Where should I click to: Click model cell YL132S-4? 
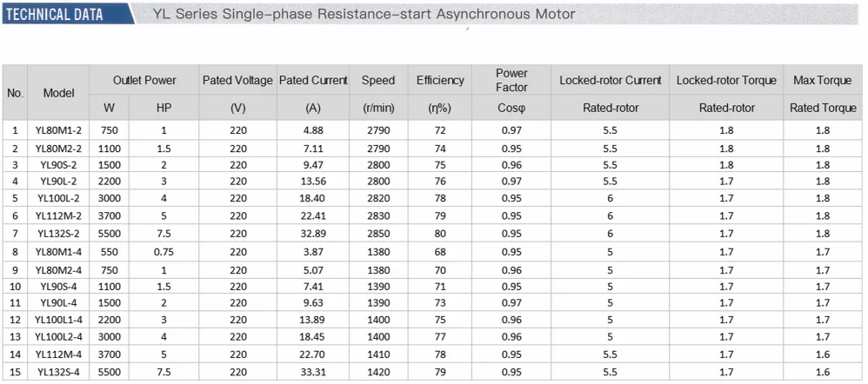coord(58,372)
